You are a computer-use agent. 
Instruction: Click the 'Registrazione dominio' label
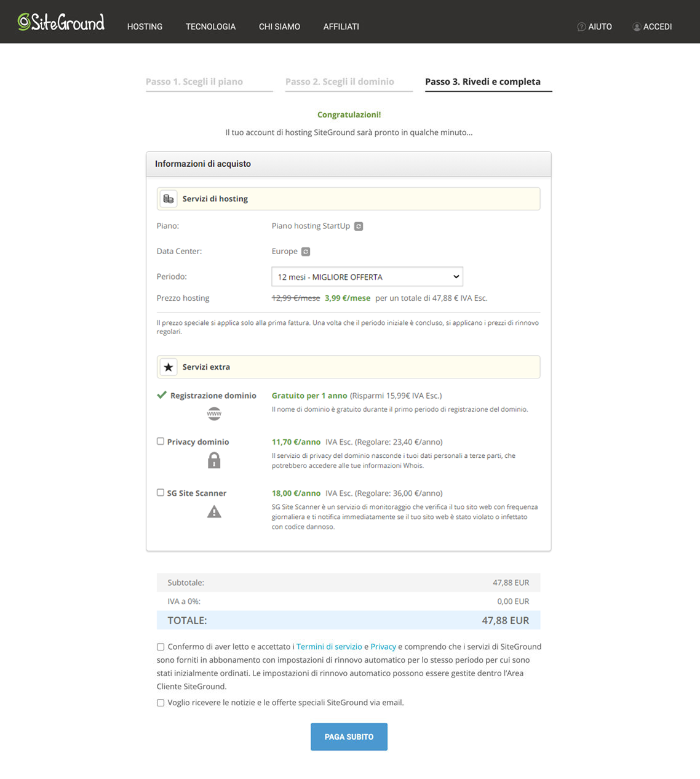[x=213, y=396]
